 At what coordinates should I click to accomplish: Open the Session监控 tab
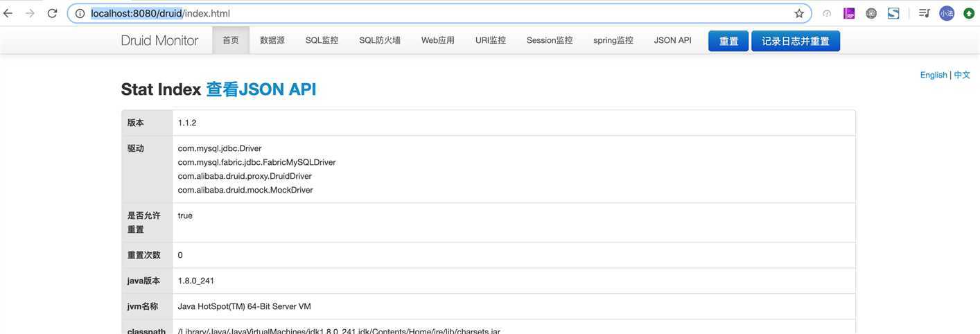coord(550,40)
